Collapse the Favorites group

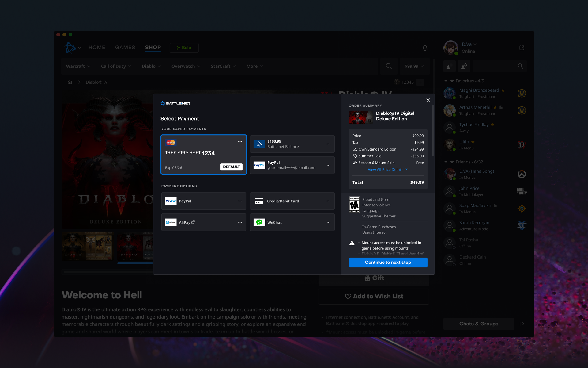click(446, 81)
